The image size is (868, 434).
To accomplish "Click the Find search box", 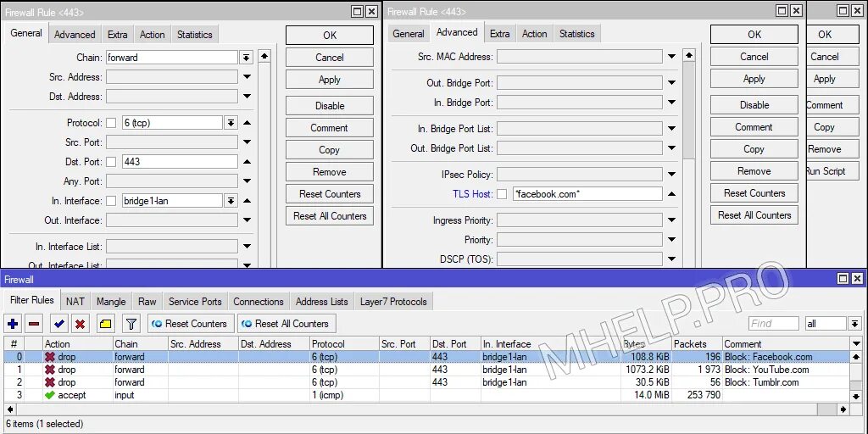I will (773, 324).
